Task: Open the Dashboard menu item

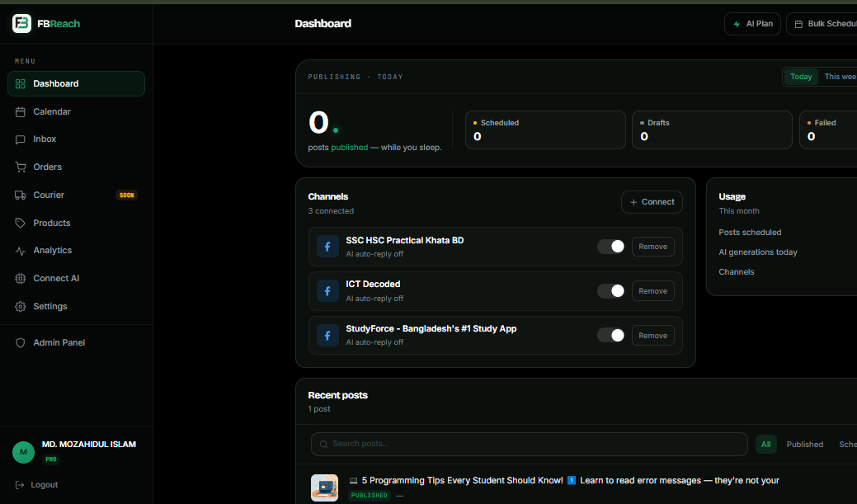Action: (x=77, y=83)
